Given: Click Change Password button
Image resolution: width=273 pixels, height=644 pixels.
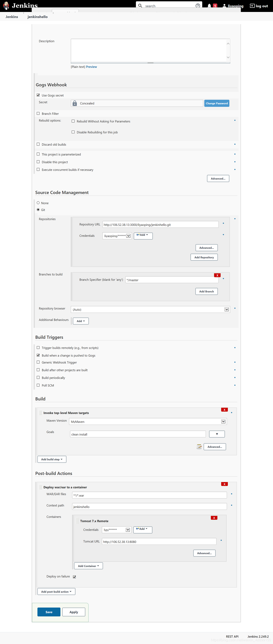Looking at the screenshot, I should [217, 103].
